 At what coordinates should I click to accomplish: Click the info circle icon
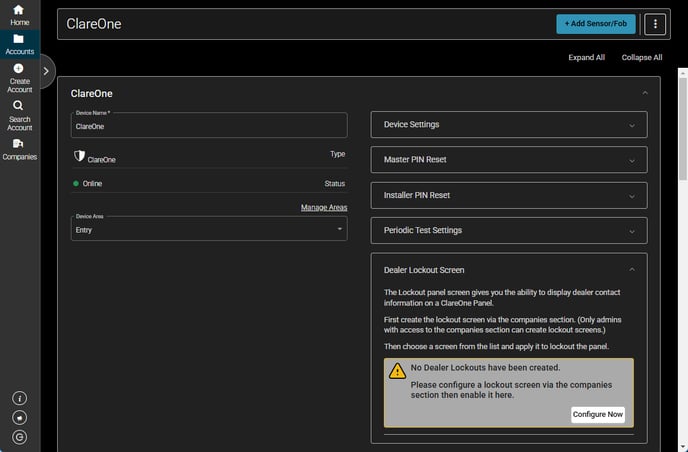click(19, 398)
